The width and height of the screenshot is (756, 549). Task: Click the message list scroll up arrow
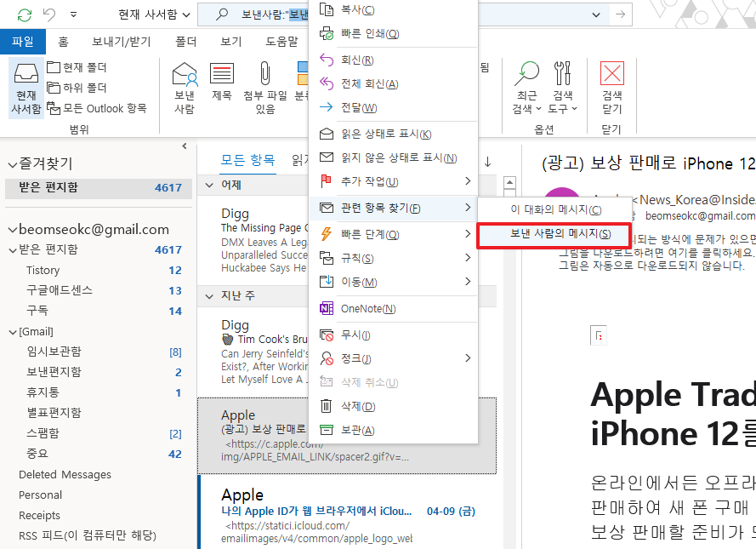509,182
